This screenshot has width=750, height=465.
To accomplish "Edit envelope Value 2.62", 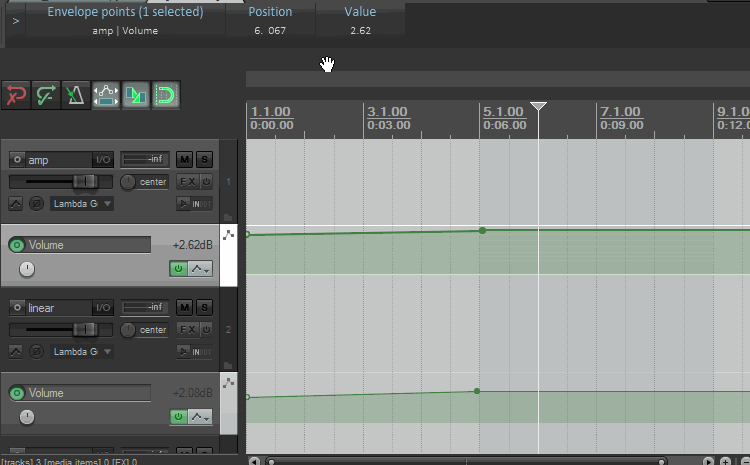I will [360, 31].
